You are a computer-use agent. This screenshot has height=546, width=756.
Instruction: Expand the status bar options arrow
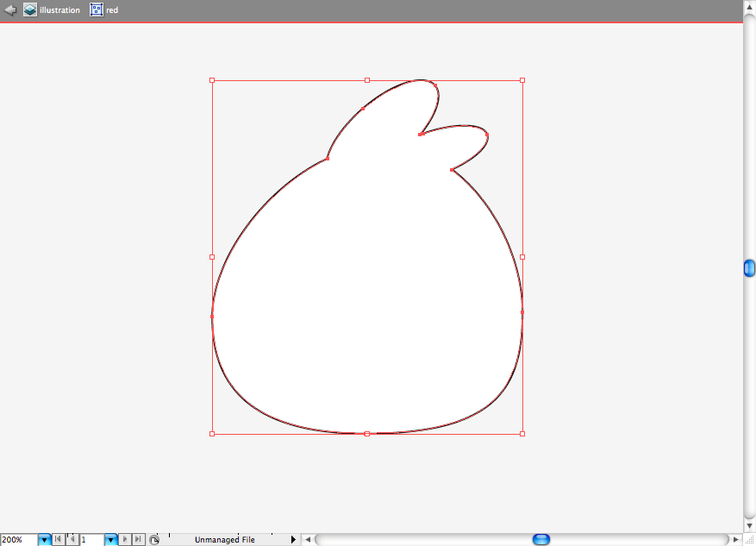coord(293,539)
